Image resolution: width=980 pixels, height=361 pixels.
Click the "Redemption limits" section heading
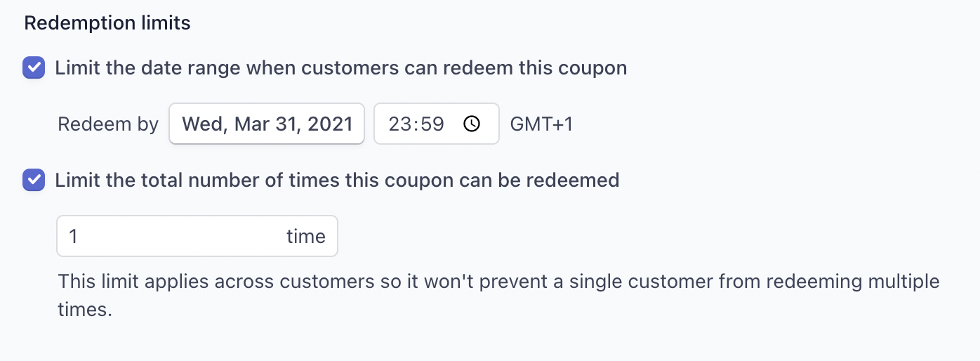pyautogui.click(x=107, y=23)
